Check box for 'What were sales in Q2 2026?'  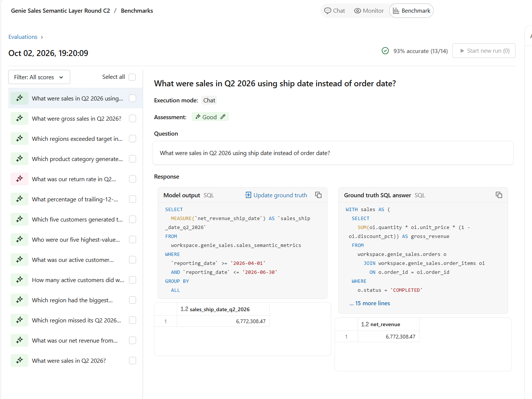point(132,361)
